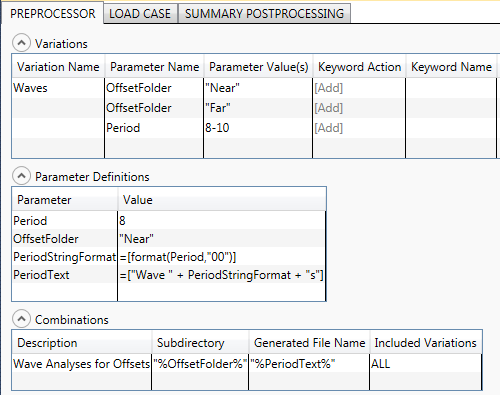Select the Period parameter in Parameter Definitions
This screenshot has height=395, width=500.
point(65,221)
